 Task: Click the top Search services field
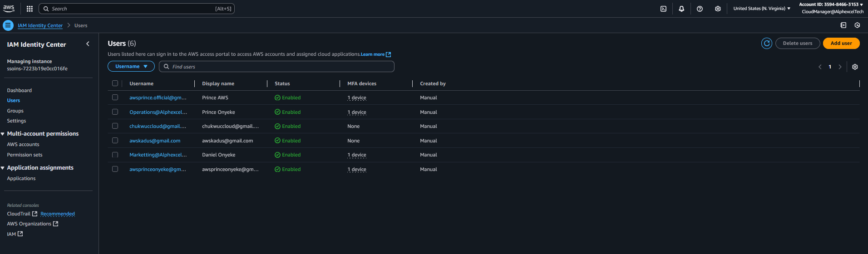(137, 9)
